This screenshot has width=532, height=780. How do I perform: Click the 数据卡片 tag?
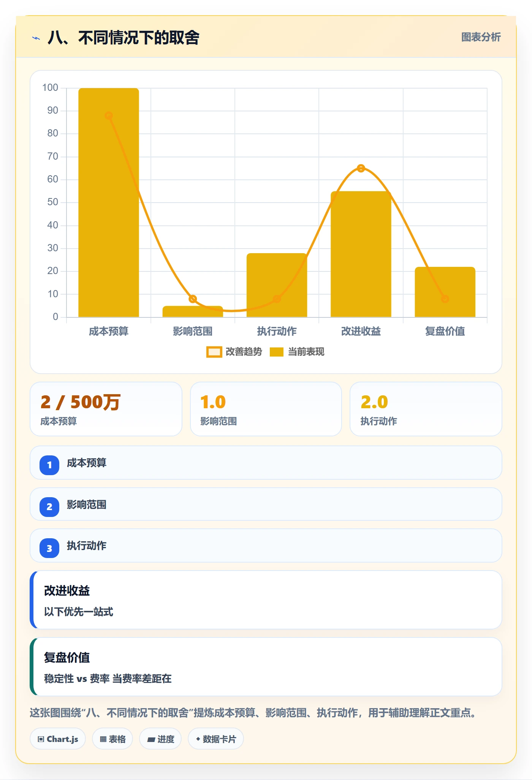click(216, 739)
